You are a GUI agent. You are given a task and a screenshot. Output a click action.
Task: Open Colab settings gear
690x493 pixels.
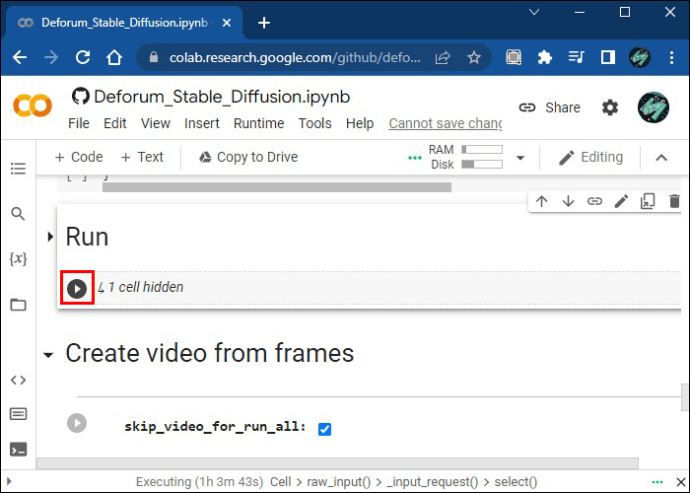610,107
